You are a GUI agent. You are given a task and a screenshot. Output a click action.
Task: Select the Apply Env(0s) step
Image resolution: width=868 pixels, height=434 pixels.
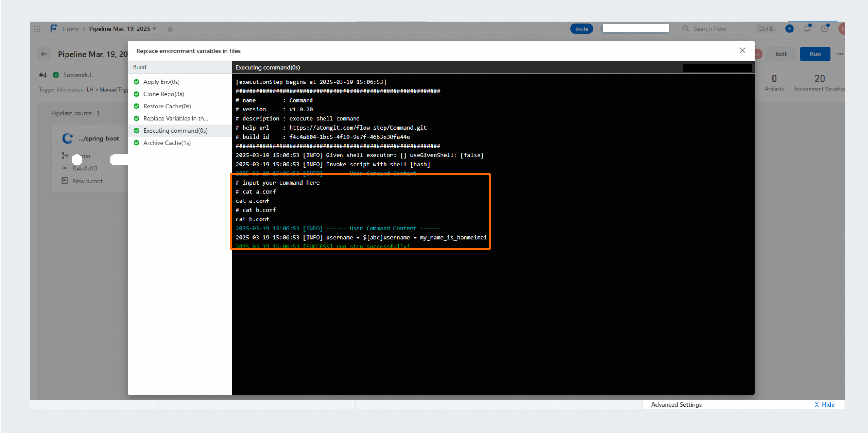click(161, 82)
